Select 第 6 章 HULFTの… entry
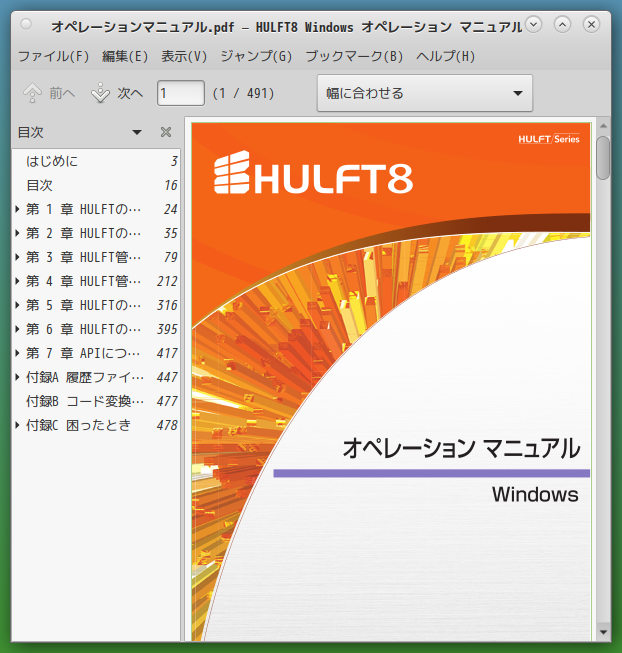 point(96,329)
